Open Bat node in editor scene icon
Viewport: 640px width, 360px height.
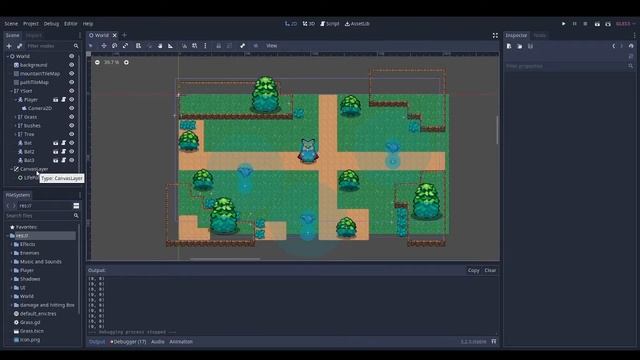point(56,143)
